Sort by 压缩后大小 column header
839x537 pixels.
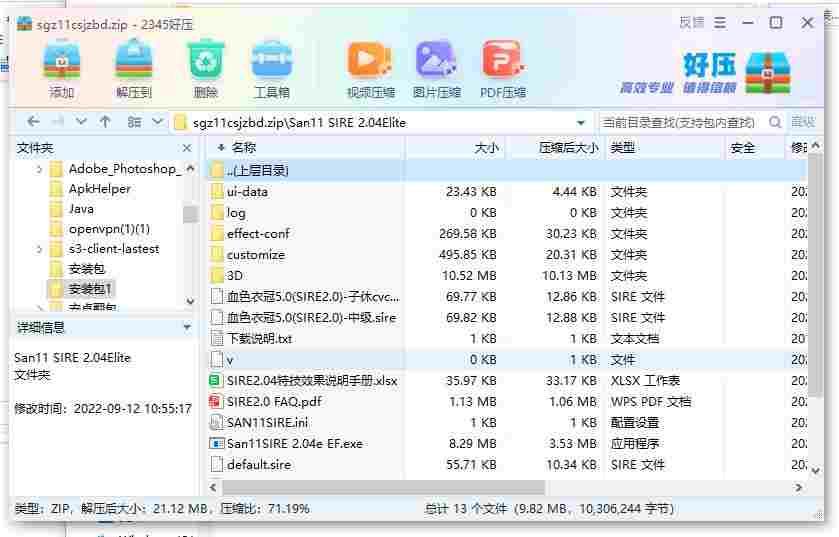[x=568, y=148]
